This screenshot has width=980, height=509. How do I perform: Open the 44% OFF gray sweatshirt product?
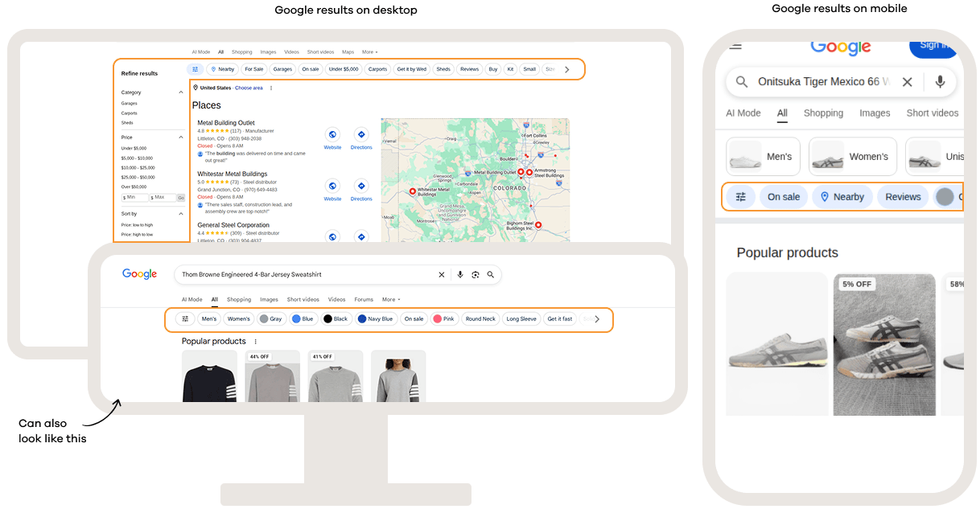tap(273, 376)
